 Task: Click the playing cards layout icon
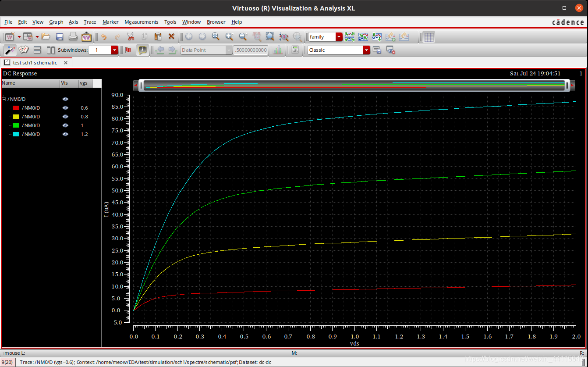click(24, 50)
